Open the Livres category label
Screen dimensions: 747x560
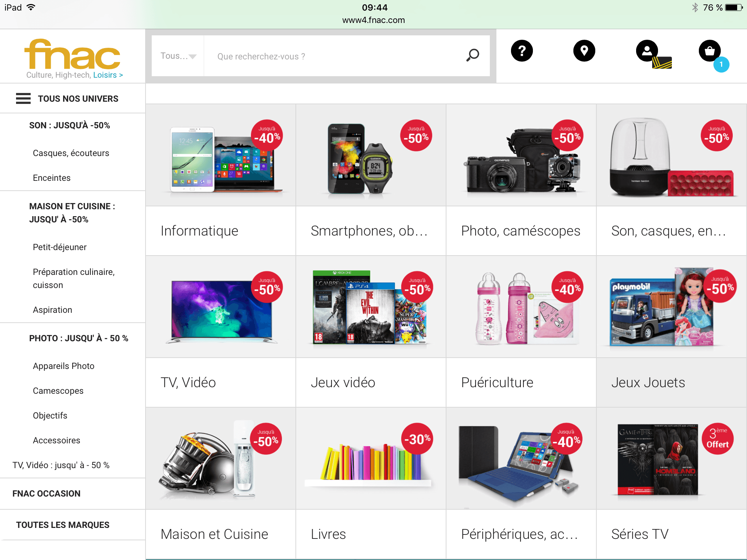coord(328,534)
